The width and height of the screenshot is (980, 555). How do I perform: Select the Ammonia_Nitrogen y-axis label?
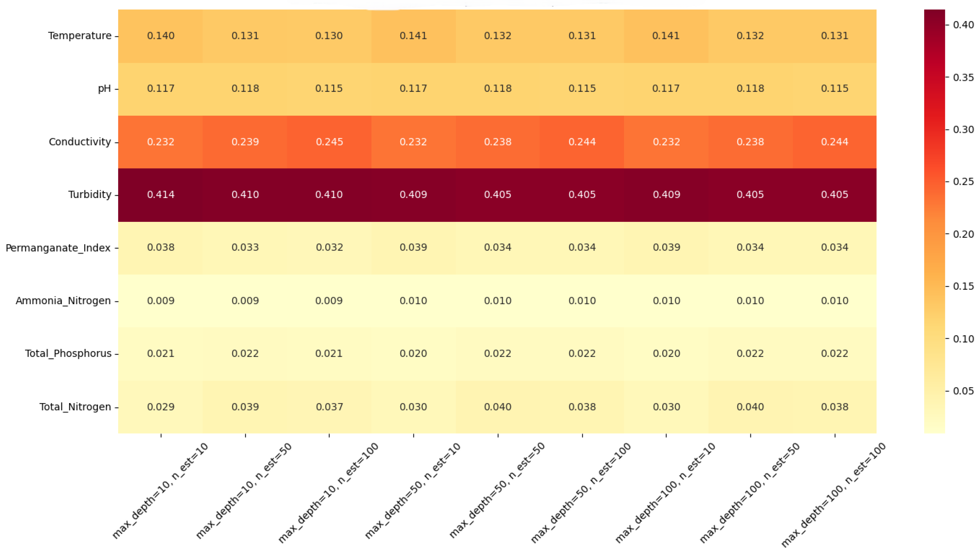click(x=63, y=301)
